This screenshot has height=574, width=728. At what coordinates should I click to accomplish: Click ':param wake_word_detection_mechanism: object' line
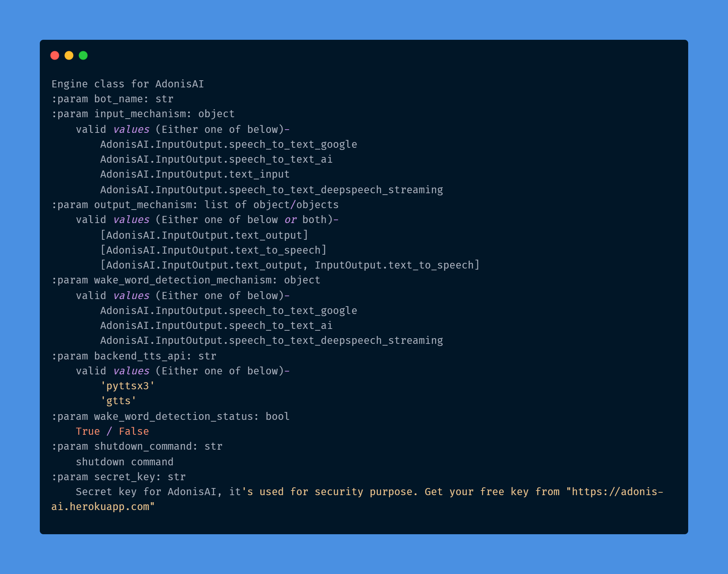(186, 280)
